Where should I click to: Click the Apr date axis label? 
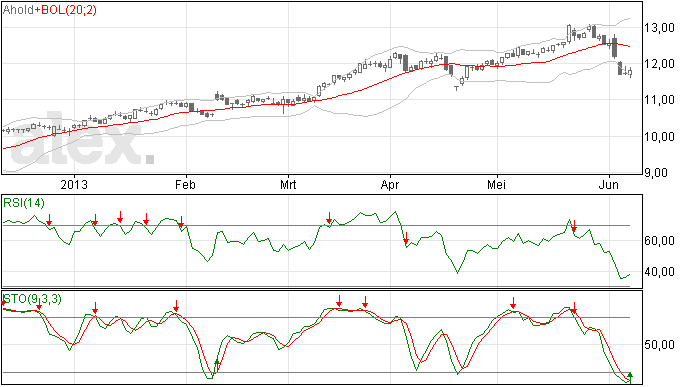click(390, 185)
